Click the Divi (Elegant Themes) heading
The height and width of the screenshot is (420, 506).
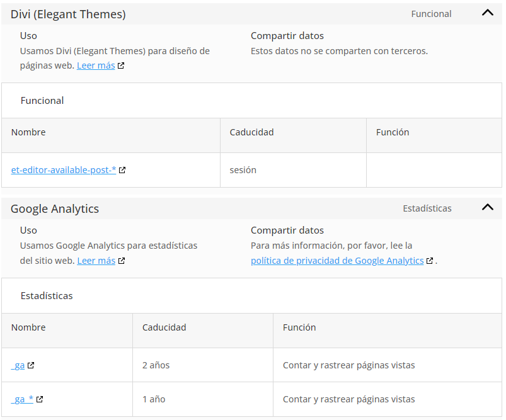point(68,14)
